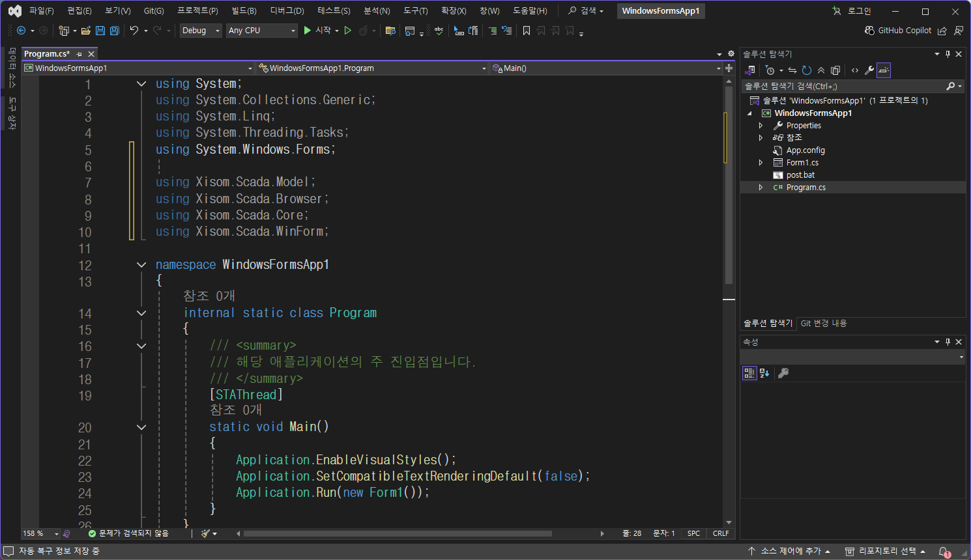Click Show All Files icon
The image size is (971, 560).
pos(835,70)
